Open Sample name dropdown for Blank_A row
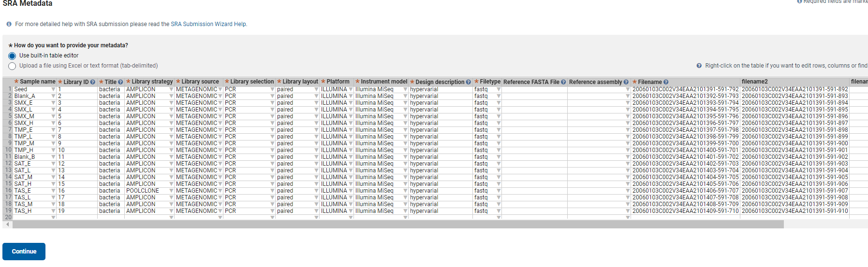This screenshot has height=267, width=868. pyautogui.click(x=53, y=96)
